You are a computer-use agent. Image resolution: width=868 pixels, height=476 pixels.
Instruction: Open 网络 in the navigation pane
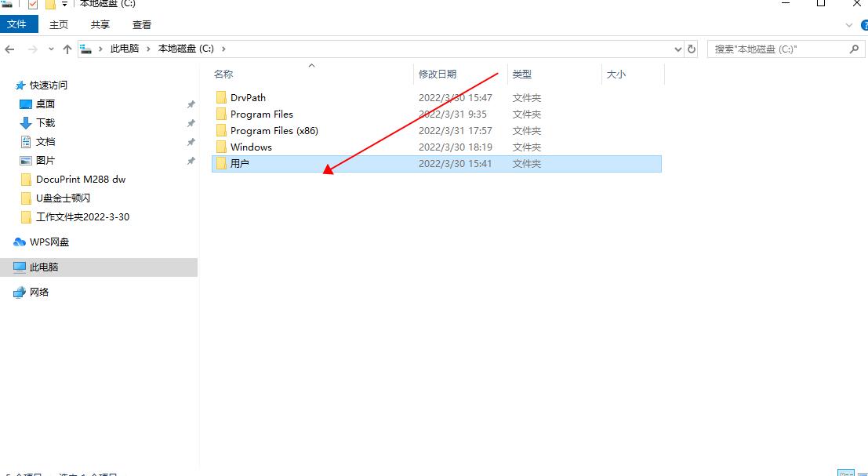click(38, 293)
